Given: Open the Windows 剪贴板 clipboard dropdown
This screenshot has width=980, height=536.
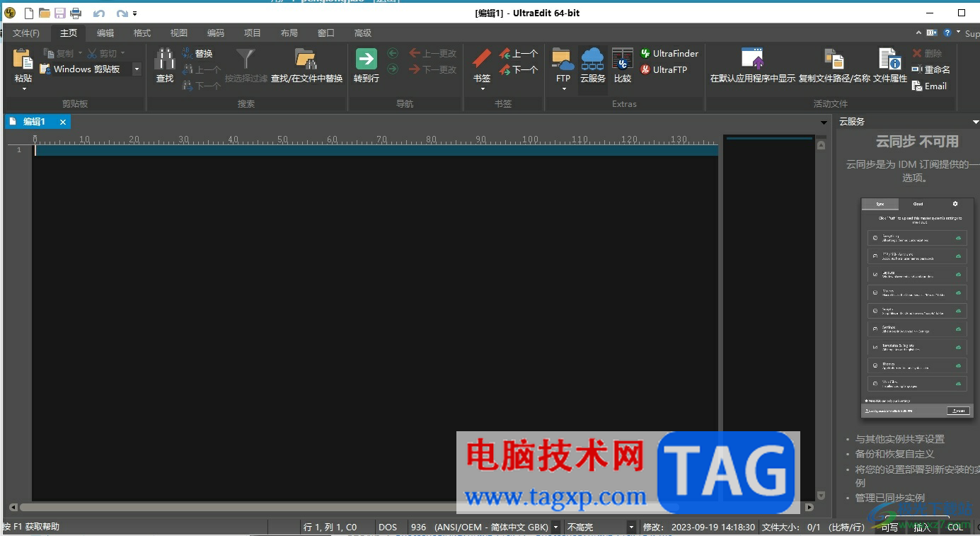Looking at the screenshot, I should 137,69.
